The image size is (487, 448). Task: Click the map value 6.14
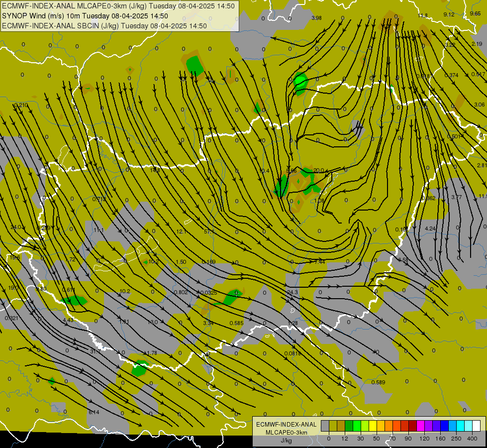click(x=94, y=412)
